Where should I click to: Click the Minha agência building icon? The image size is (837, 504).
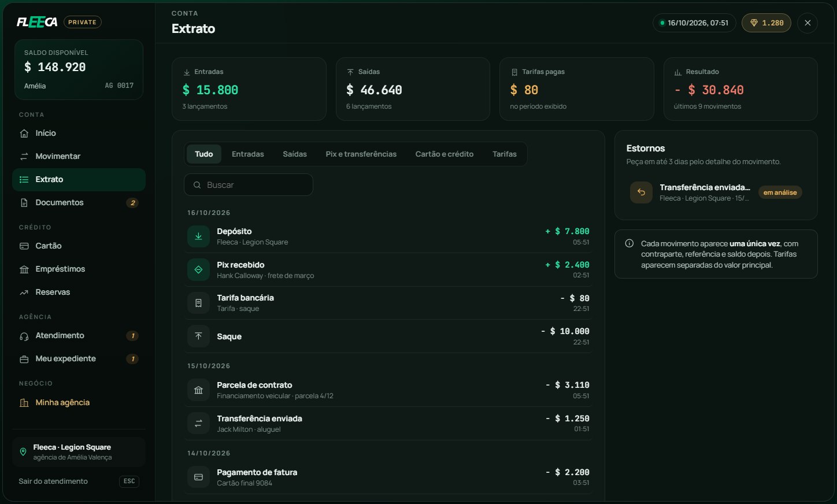coord(24,403)
